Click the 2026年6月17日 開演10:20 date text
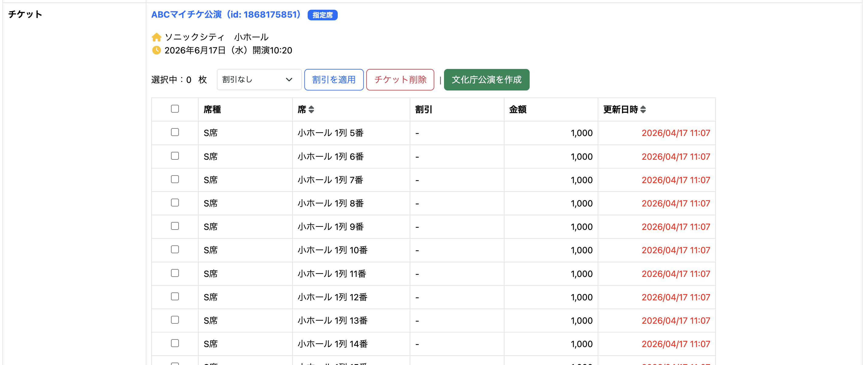This screenshot has width=868, height=365. 228,50
